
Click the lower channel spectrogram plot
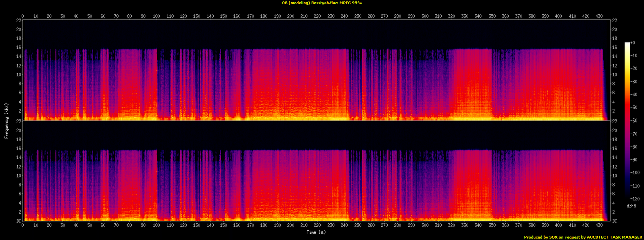coord(316,171)
